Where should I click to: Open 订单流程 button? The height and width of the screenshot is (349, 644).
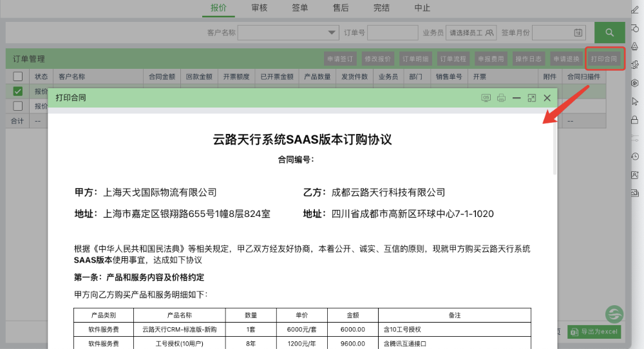453,59
